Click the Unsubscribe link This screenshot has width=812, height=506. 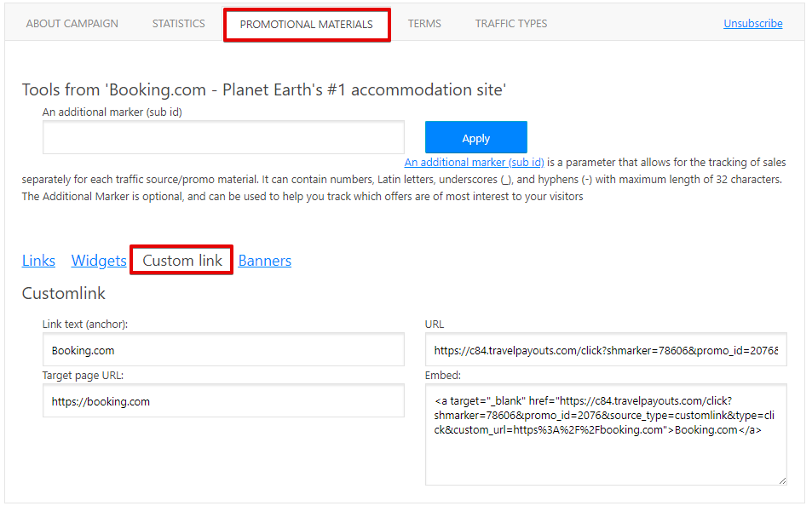coord(753,23)
